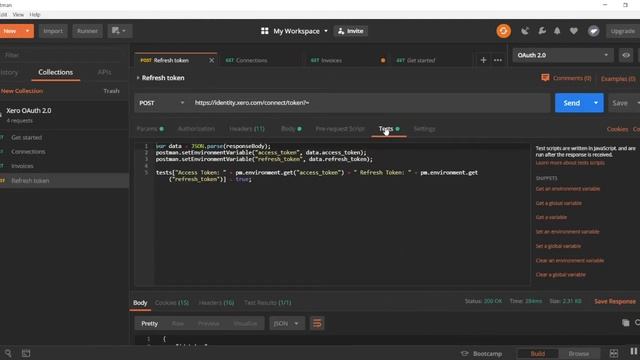Screen dimensions: 640x360
Task: Copy response with the copy icon
Action: [x=625, y=323]
